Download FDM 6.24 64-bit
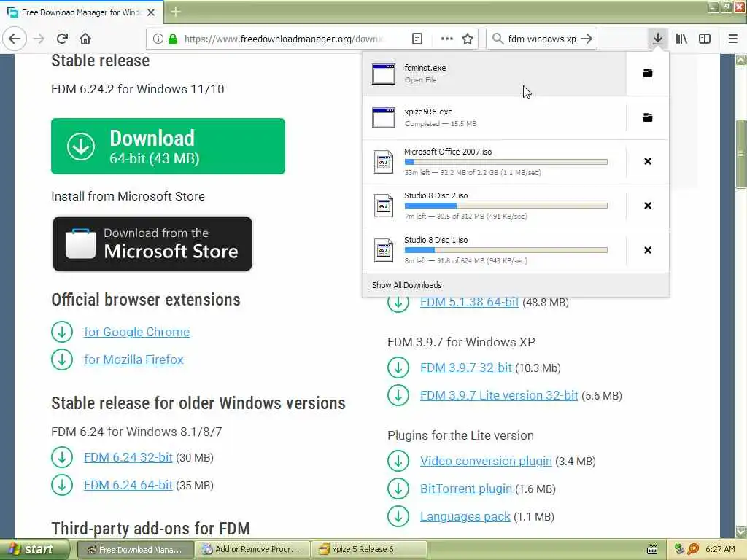The height and width of the screenshot is (560, 747). point(128,485)
